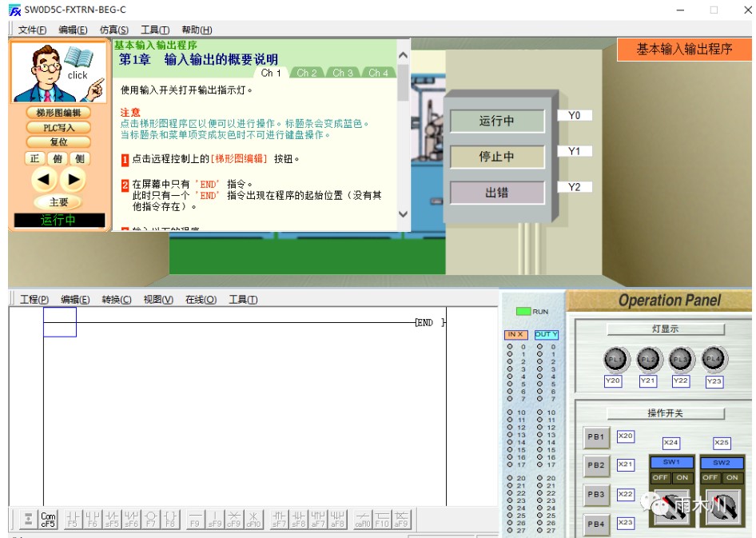Insert a parallel closed contact (sF6)
This screenshot has width=756, height=538.
pyautogui.click(x=131, y=519)
